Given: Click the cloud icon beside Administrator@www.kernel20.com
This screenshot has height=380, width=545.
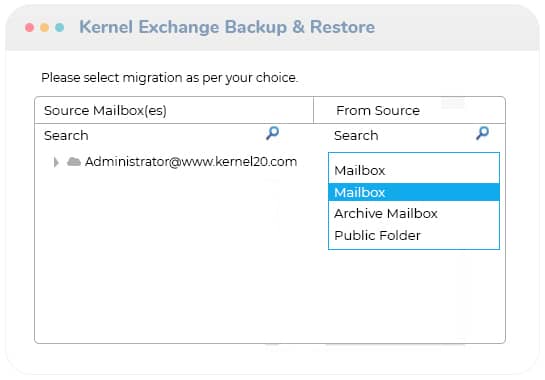Looking at the screenshot, I should tap(74, 162).
